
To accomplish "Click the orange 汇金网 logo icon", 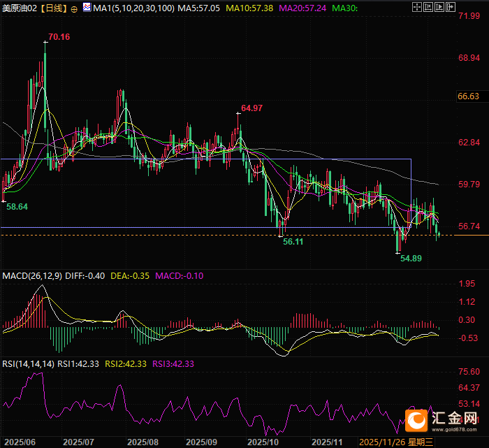I will pyautogui.click(x=418, y=419).
